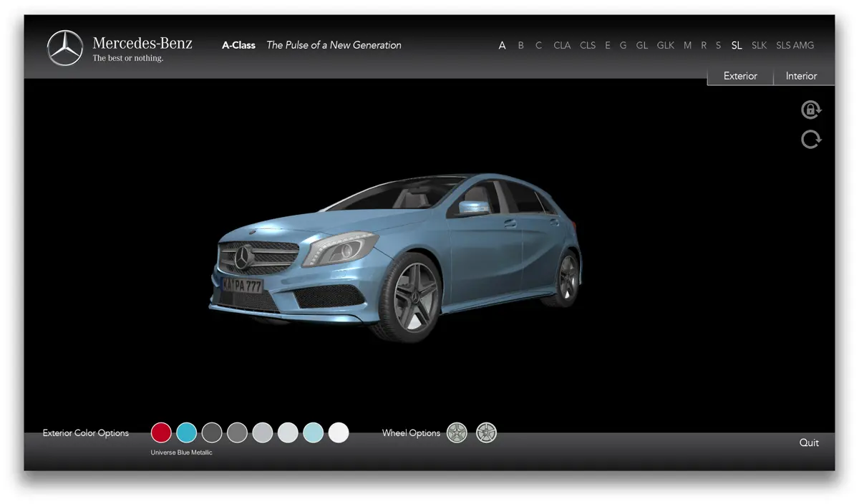Screen dimensions: 859x504
Task: Choose the light silver exterior color
Action: click(288, 432)
